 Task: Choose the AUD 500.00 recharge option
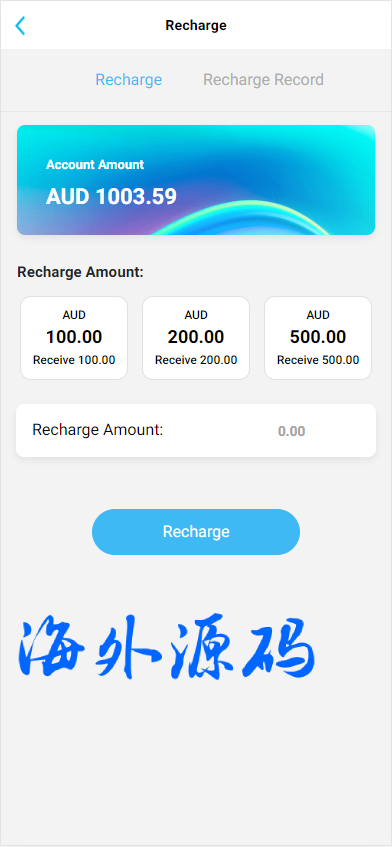318,338
